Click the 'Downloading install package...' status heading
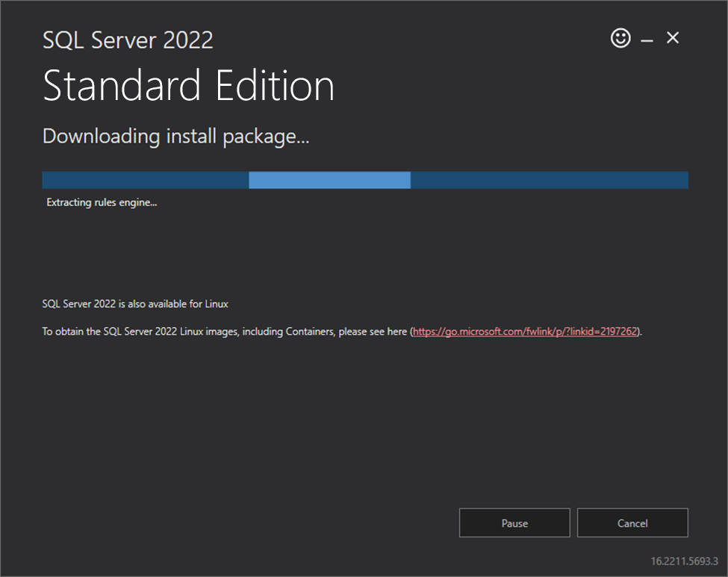The image size is (728, 577). coord(175,137)
